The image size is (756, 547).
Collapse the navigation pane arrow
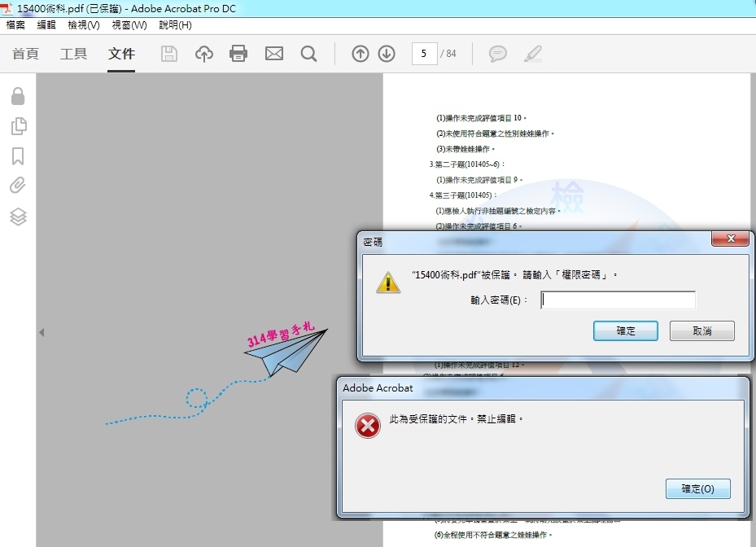[x=42, y=332]
